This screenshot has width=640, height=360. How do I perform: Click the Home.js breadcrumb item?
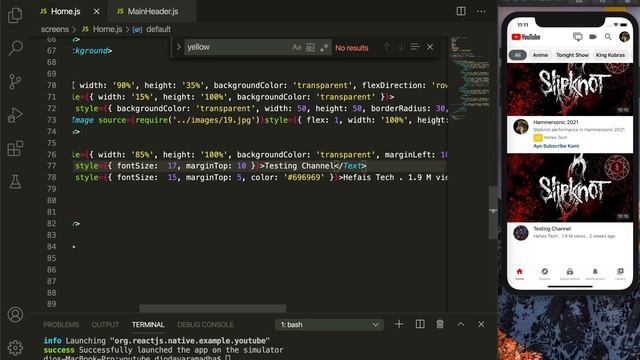(102, 29)
